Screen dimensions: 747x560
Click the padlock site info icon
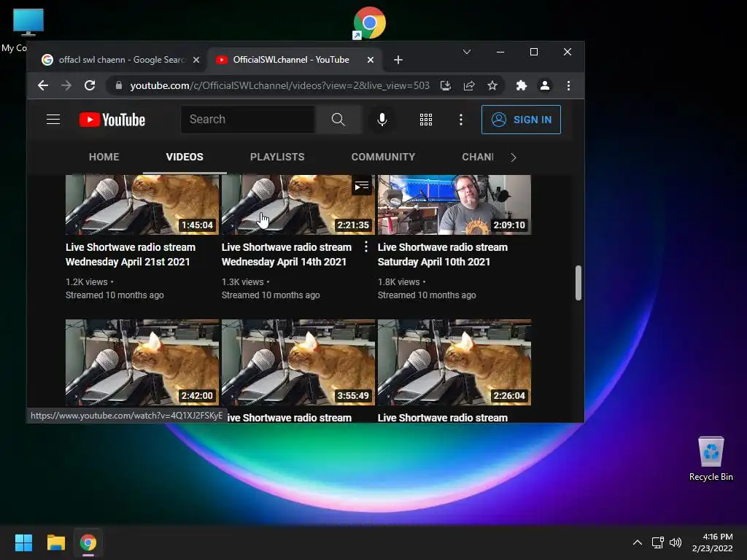(119, 86)
